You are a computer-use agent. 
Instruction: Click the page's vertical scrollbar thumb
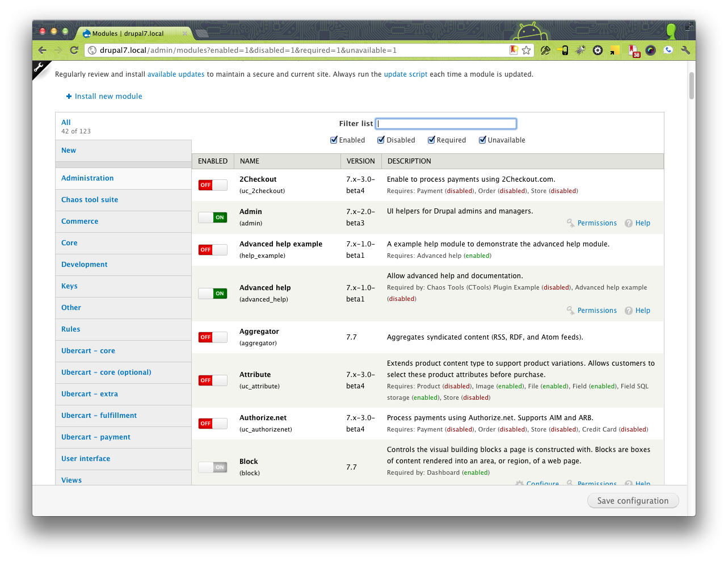click(x=691, y=86)
